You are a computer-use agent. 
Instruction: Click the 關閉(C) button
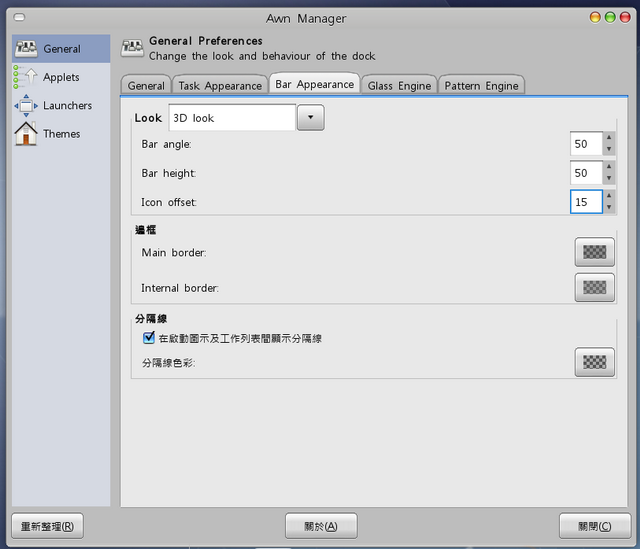pos(595,526)
